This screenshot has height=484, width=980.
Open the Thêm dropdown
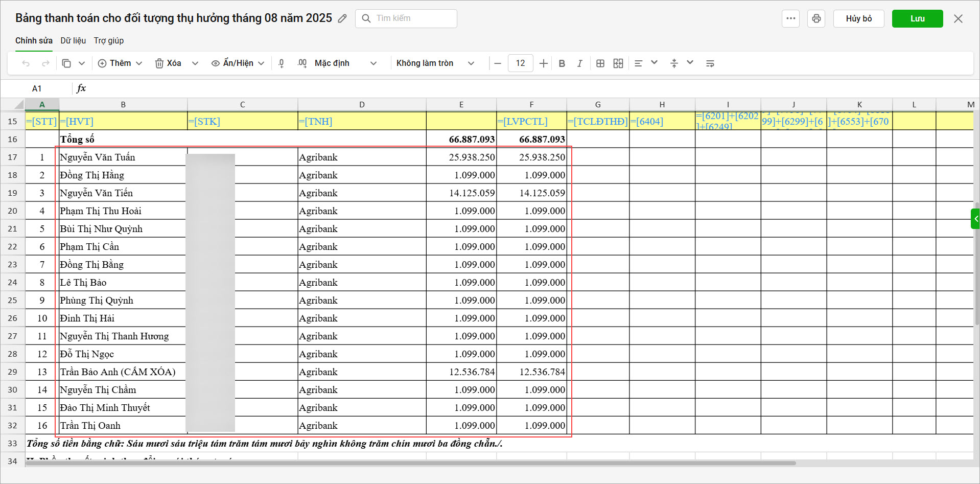120,63
